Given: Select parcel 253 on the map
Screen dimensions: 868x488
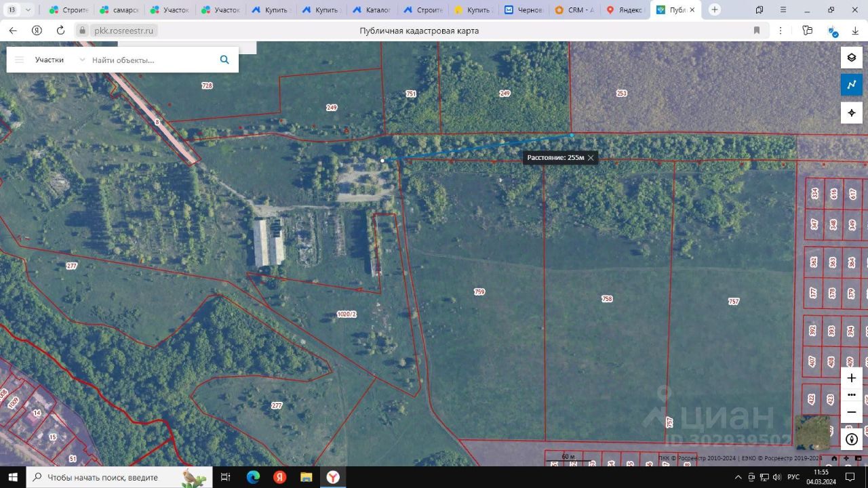Looking at the screenshot, I should tap(621, 94).
